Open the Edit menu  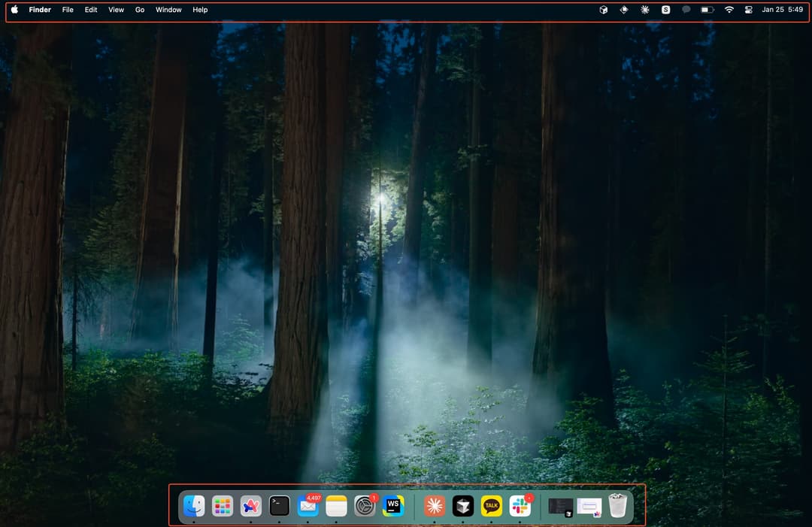91,10
